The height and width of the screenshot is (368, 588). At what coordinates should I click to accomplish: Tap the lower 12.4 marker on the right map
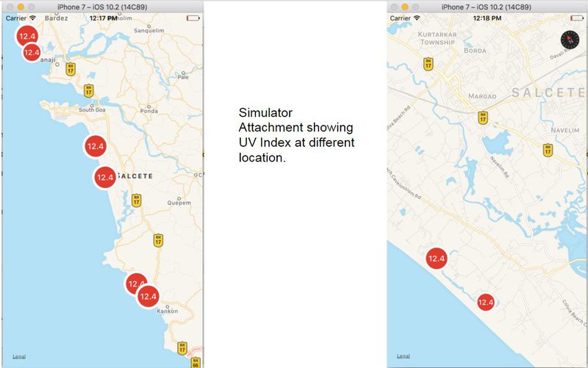pos(485,302)
